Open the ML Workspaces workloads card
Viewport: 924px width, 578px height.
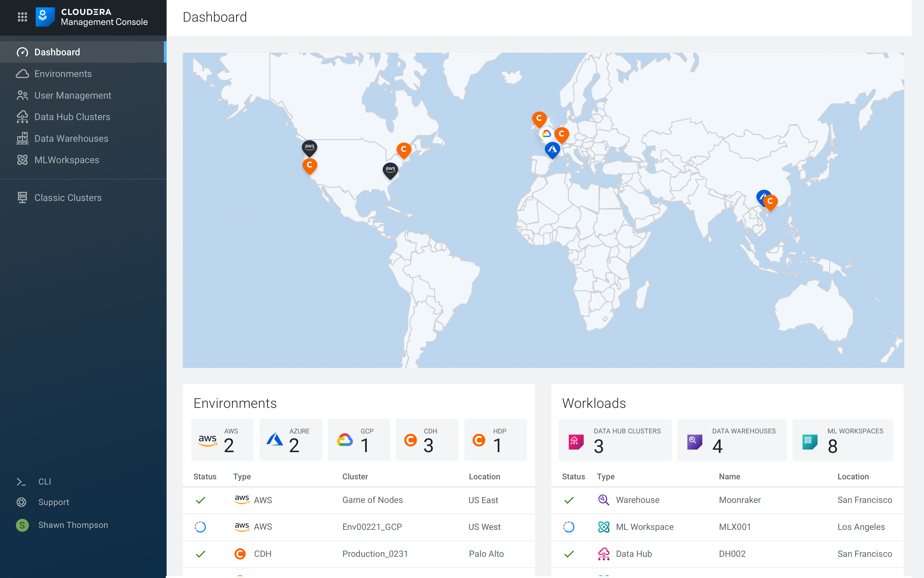(x=843, y=440)
